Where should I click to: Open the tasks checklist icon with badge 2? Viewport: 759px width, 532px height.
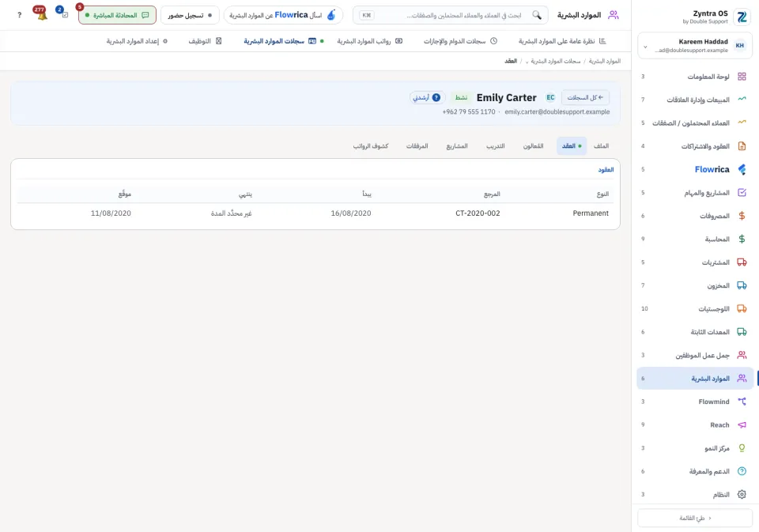pyautogui.click(x=63, y=13)
